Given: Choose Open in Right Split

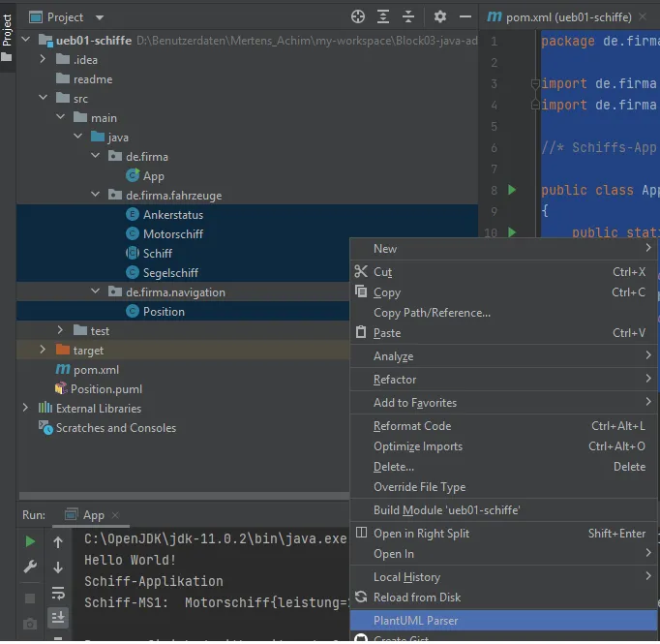Looking at the screenshot, I should [x=503, y=534].
